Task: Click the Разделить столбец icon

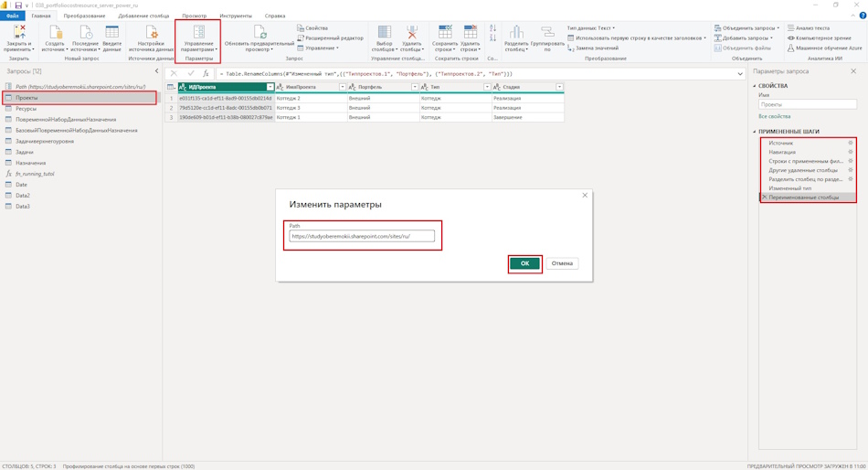Action: pyautogui.click(x=516, y=32)
